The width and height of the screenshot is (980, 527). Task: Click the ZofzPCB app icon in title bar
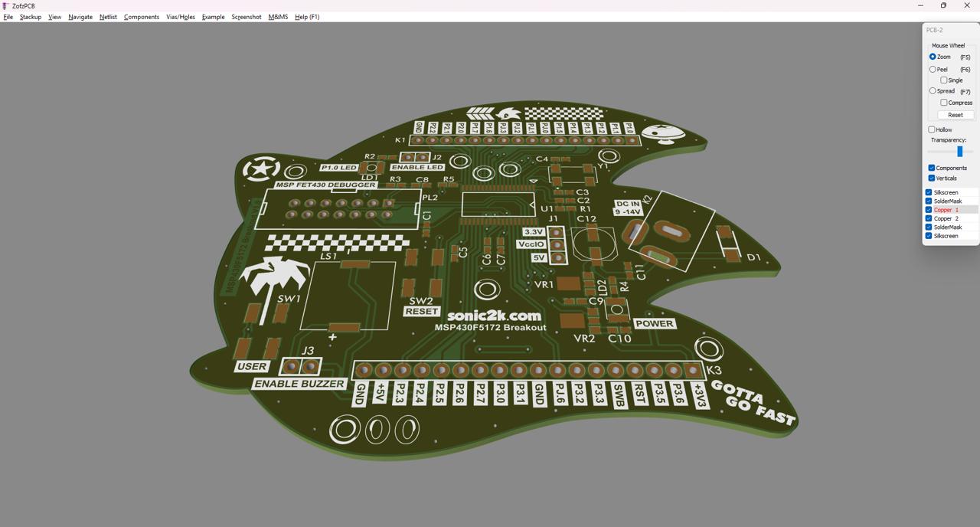click(x=5, y=5)
